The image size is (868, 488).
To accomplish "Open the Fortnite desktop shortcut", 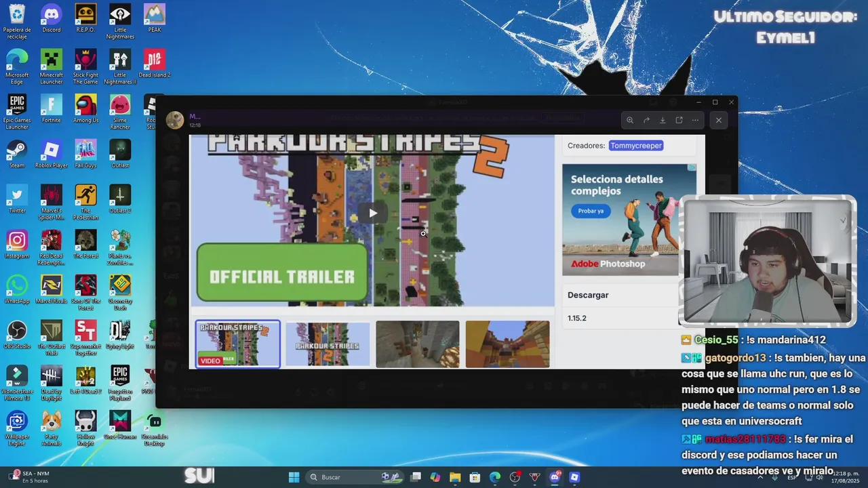I will pyautogui.click(x=52, y=109).
